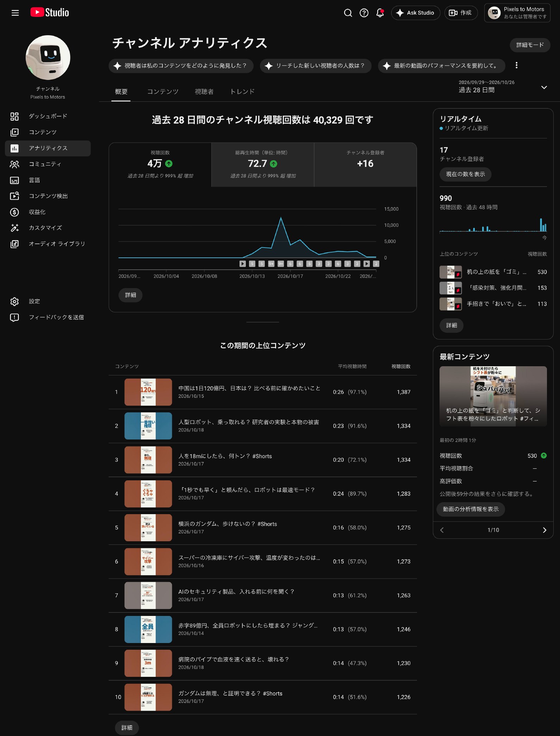Click the リーチした新しい視聴者の人数は？ chip
The height and width of the screenshot is (736, 560).
(x=316, y=66)
